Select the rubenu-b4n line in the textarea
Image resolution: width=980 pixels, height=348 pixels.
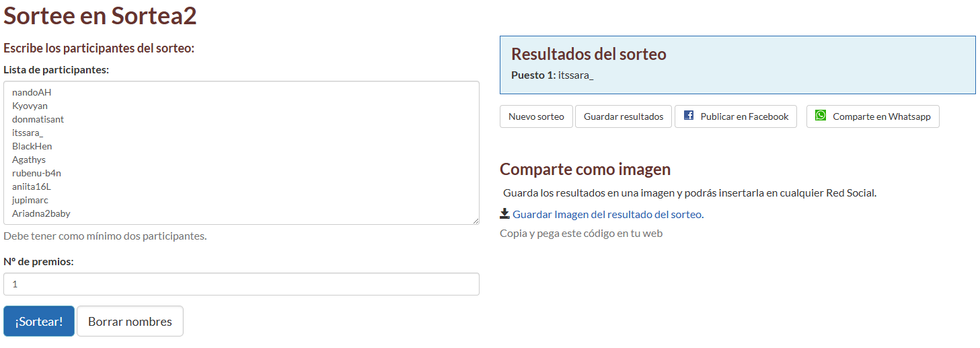tap(36, 173)
